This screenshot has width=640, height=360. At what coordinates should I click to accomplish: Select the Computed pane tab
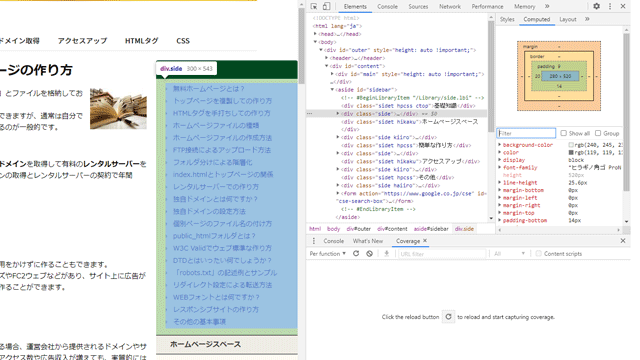(x=537, y=19)
